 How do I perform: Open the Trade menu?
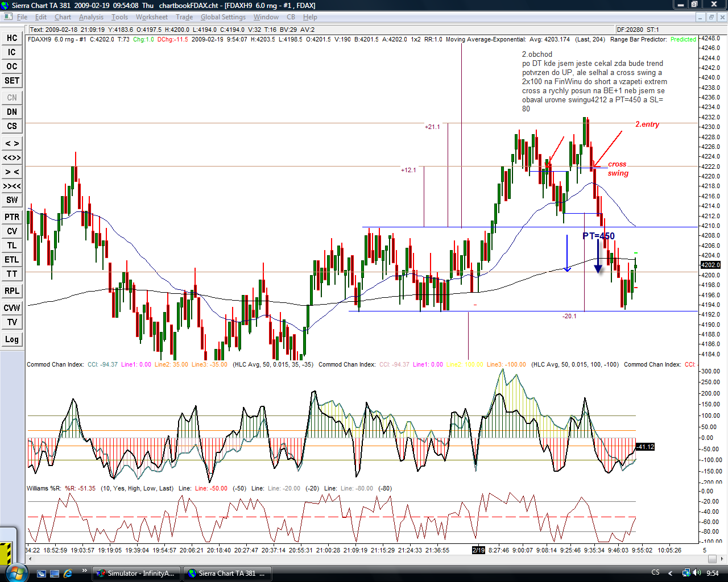click(x=184, y=17)
